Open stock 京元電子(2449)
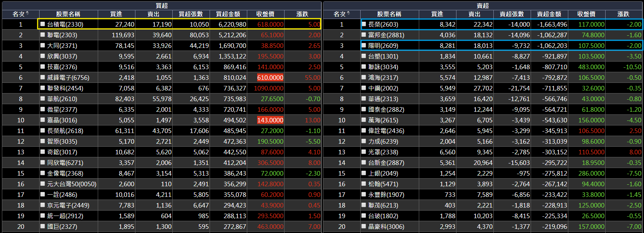Image resolution: width=644 pixels, height=233 pixels. tap(68, 205)
